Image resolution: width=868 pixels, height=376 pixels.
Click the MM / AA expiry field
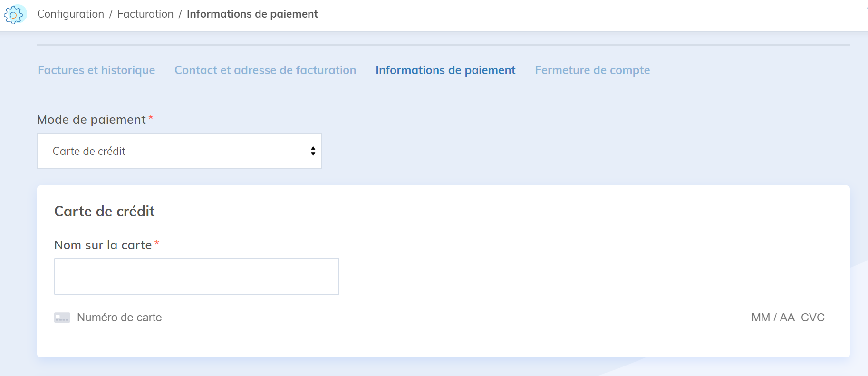[x=772, y=318]
